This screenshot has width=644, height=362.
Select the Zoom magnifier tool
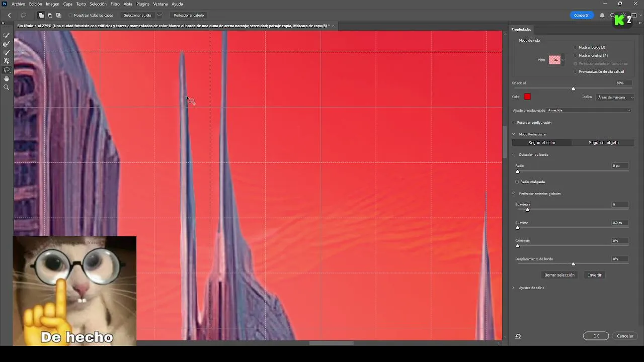pos(7,87)
